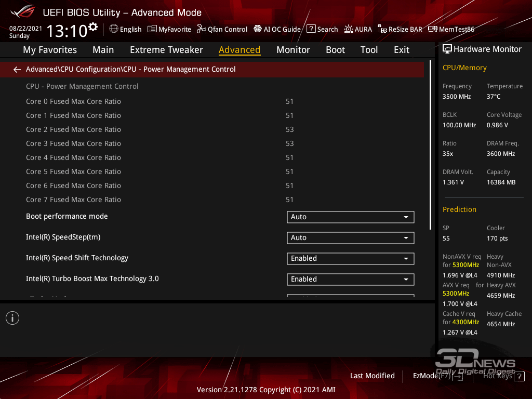Click the SP value 55
Screen dimensions: 532x399
point(446,238)
